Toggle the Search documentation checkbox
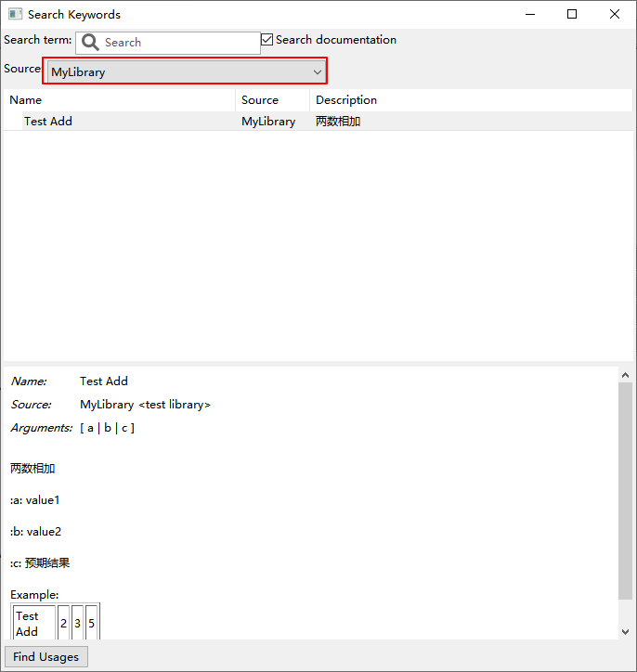Screen dimensions: 637x672 pyautogui.click(x=266, y=39)
